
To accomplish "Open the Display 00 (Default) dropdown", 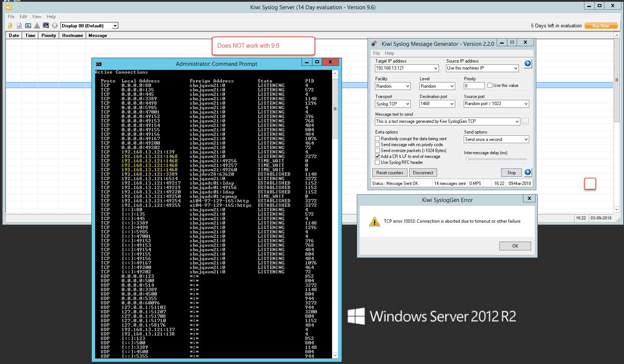I will coord(115,26).
